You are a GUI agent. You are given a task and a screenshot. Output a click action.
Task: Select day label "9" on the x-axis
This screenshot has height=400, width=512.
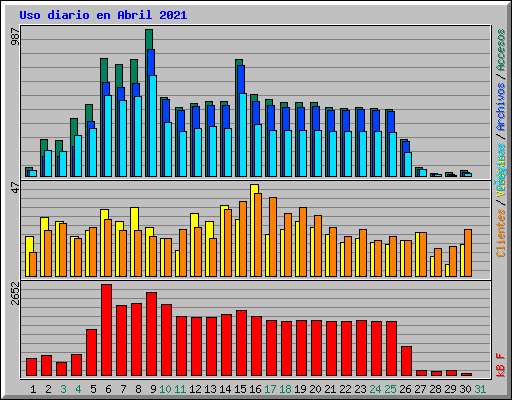153,389
